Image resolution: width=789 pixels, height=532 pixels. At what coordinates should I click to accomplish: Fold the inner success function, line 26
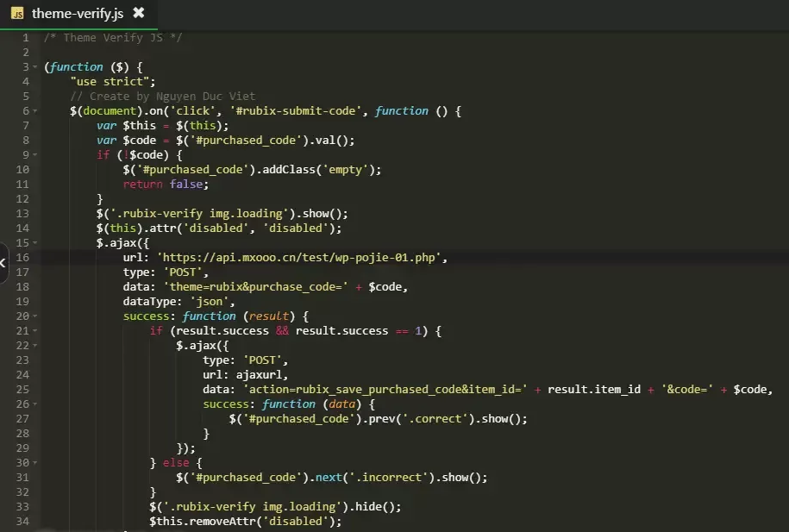coord(35,404)
